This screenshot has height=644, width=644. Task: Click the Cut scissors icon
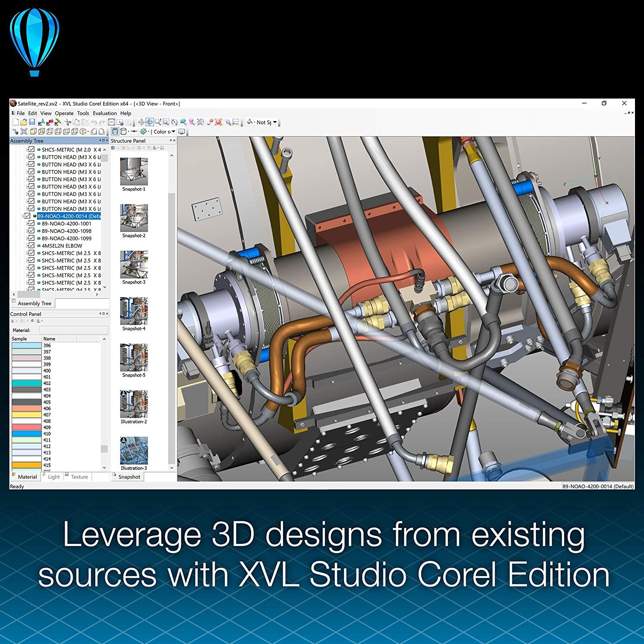(67, 122)
